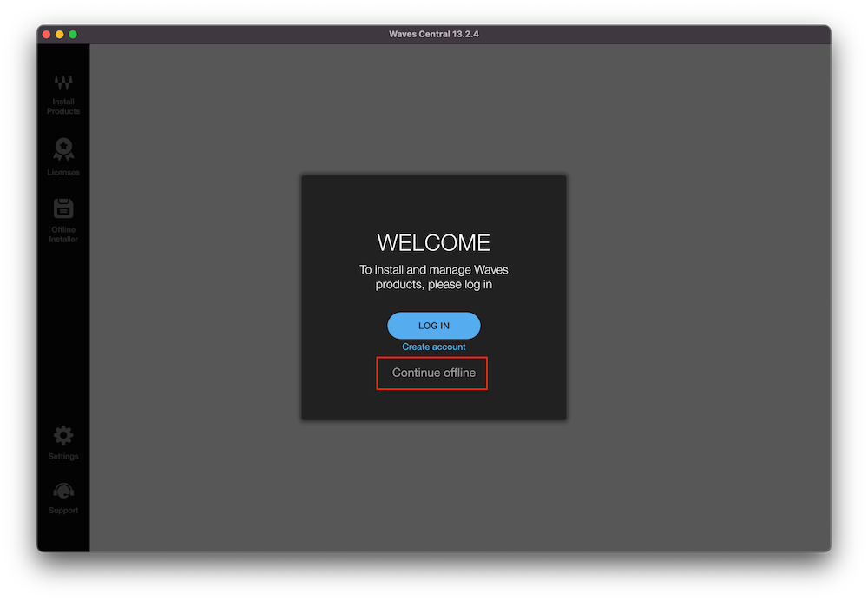Image resolution: width=868 pixels, height=601 pixels.
Task: Click the Waves Central 13.2.4 title bar
Action: pos(434,34)
